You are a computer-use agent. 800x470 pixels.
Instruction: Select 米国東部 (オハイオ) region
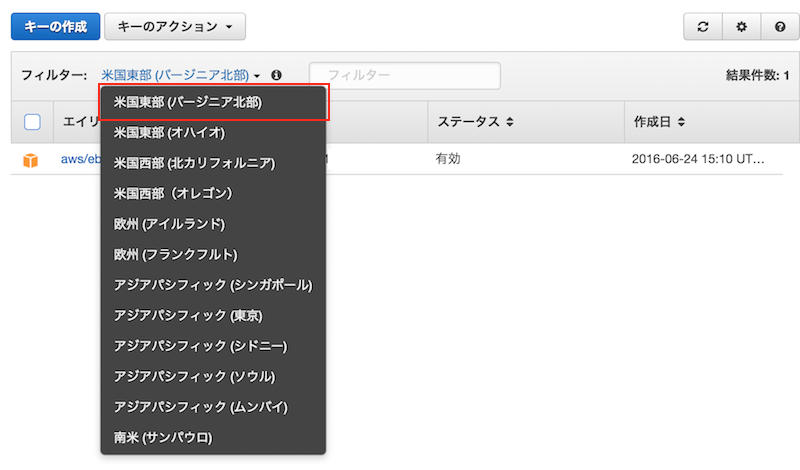coord(213,133)
